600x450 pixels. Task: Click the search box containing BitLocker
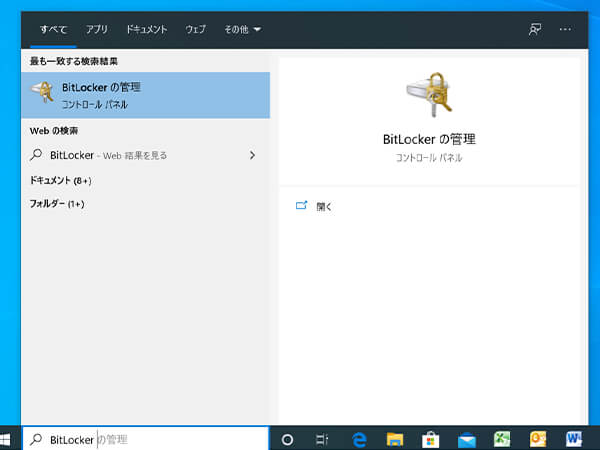tap(146, 439)
